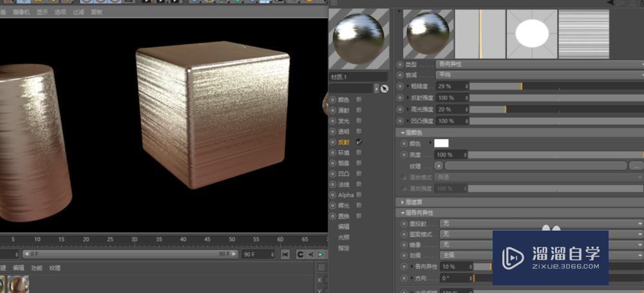Click the texture load circle button next to 纹理

pyautogui.click(x=439, y=166)
